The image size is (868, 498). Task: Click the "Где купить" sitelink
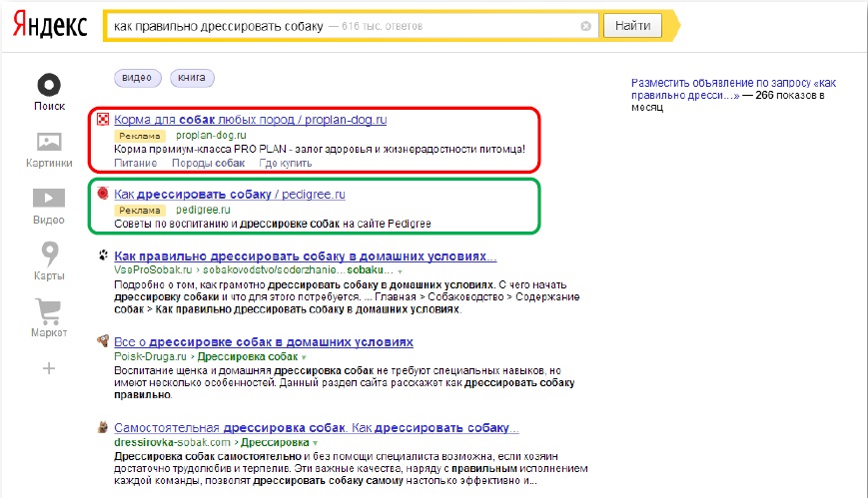[285, 163]
